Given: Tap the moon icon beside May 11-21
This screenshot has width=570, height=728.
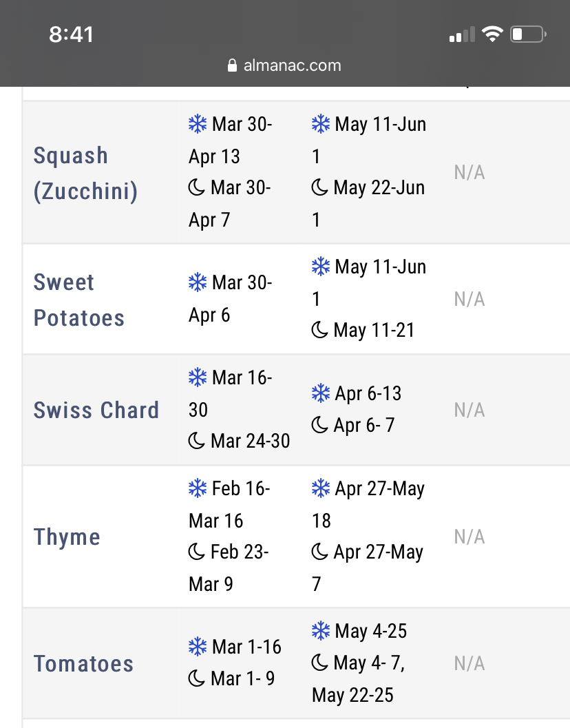Looking at the screenshot, I should coord(319,330).
